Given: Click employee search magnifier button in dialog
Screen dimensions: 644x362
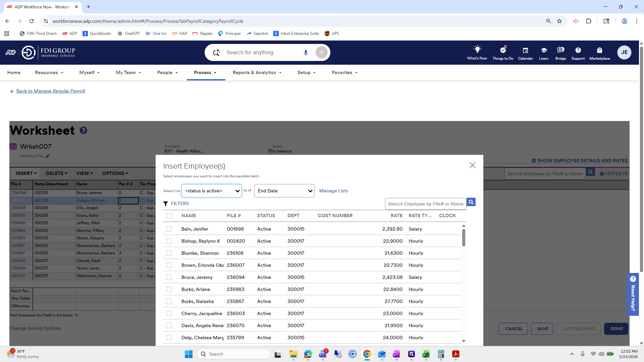Looking at the screenshot, I should [x=471, y=202].
